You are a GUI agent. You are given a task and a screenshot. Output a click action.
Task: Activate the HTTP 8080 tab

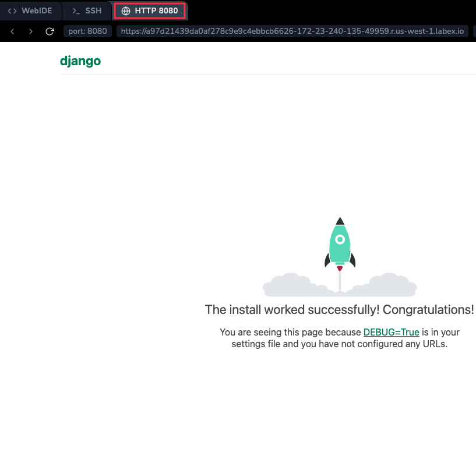point(150,10)
